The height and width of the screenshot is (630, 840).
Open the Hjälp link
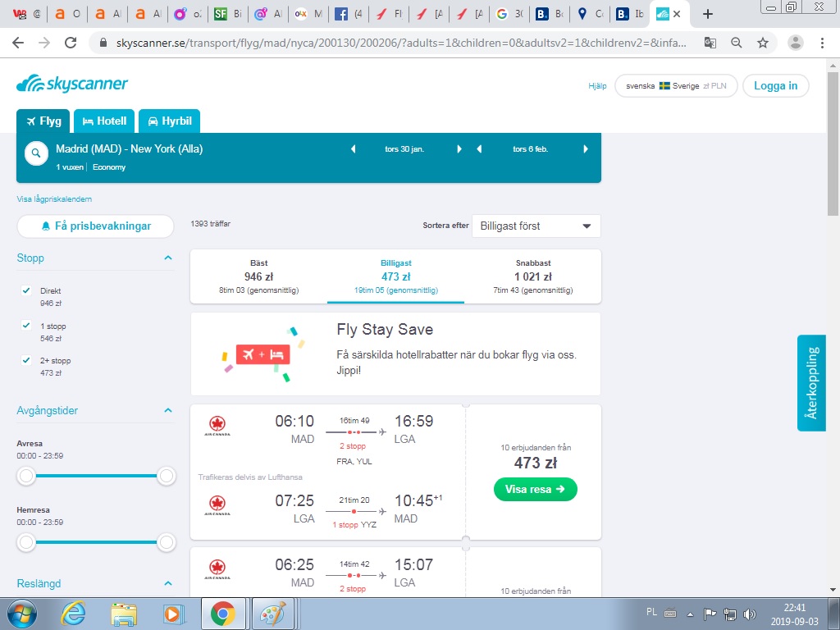(597, 85)
